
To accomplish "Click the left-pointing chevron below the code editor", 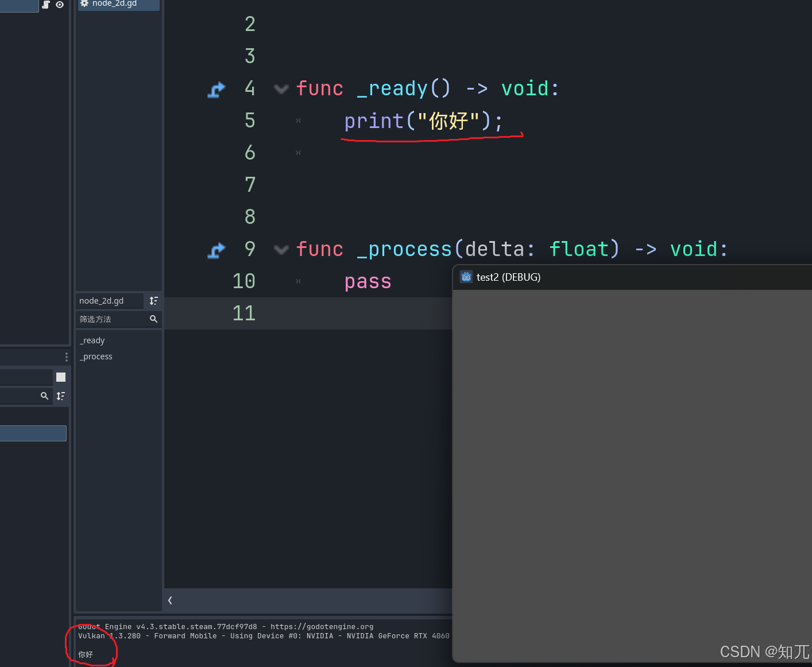I will (x=170, y=600).
